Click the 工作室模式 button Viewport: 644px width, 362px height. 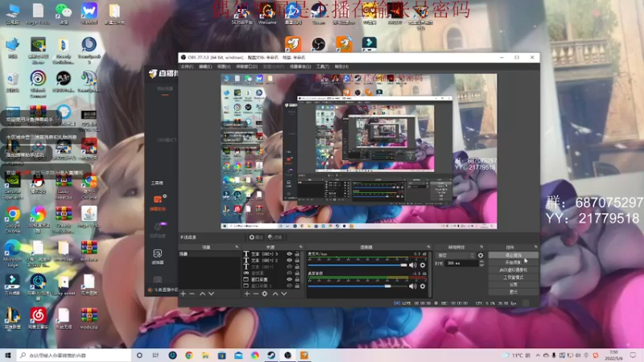pyautogui.click(x=514, y=278)
